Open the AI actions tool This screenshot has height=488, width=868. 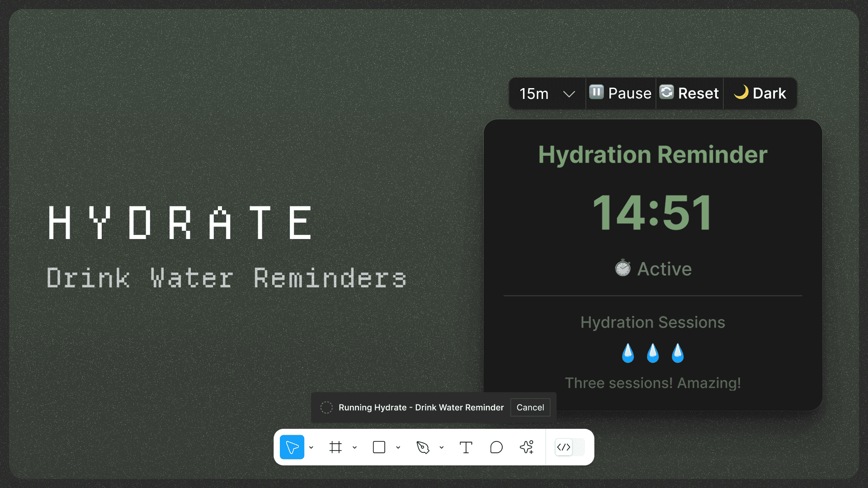coord(526,447)
